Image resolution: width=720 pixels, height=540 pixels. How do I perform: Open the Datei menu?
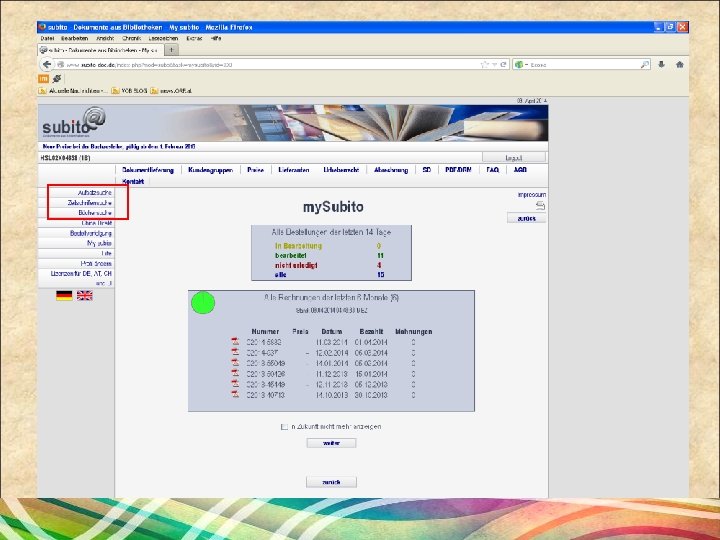[47, 39]
